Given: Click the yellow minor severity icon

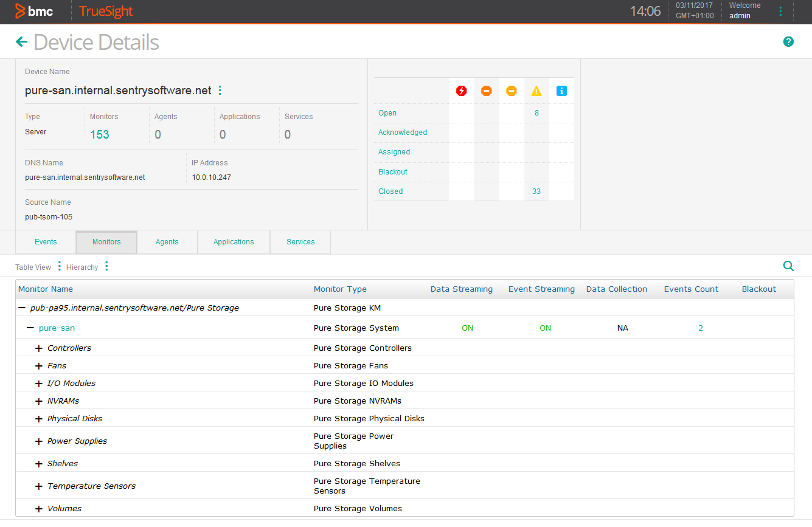Looking at the screenshot, I should pos(511,90).
